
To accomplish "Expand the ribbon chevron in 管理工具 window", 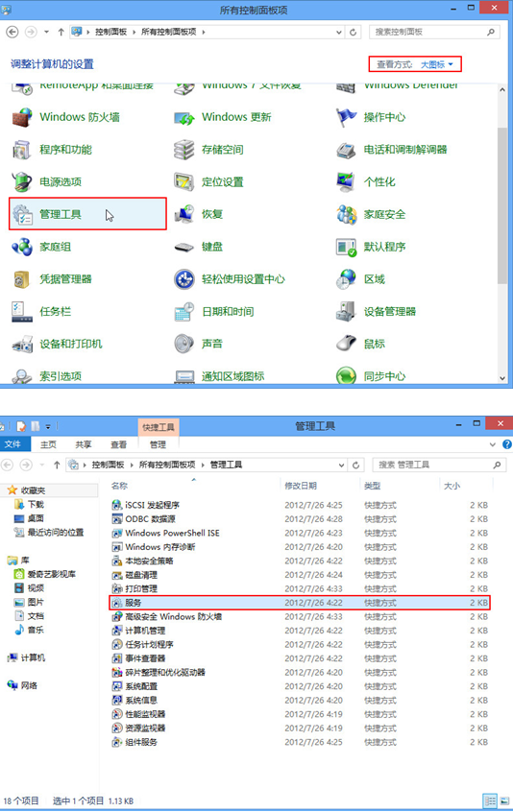I will click(492, 444).
